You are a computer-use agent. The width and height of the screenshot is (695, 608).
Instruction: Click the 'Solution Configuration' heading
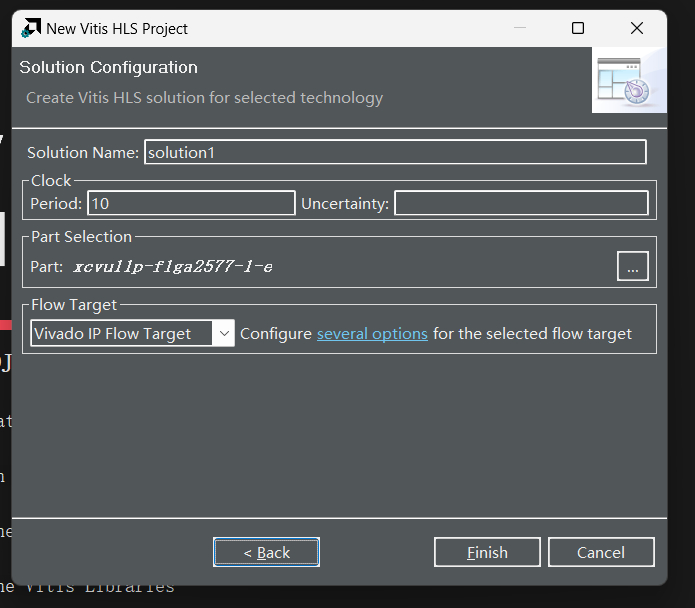click(109, 67)
